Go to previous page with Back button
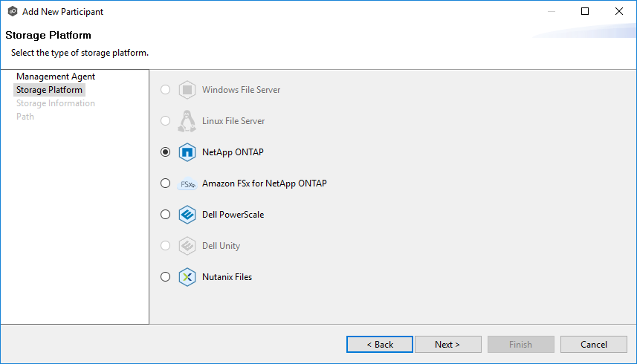 point(380,345)
